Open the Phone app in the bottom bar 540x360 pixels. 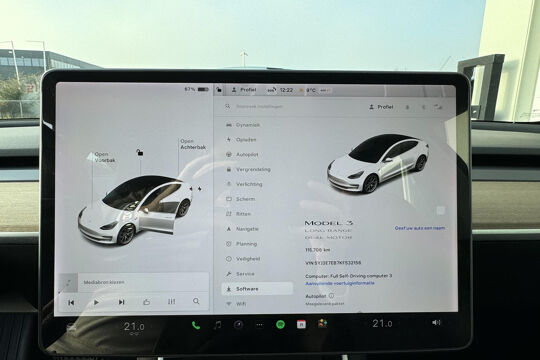click(196, 325)
